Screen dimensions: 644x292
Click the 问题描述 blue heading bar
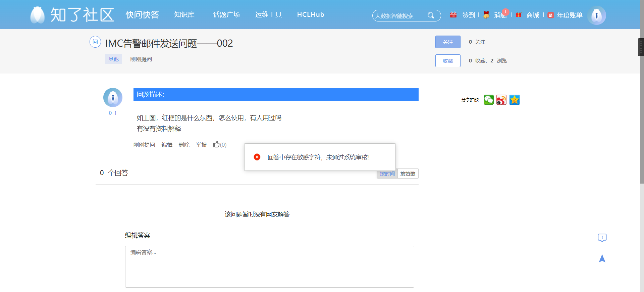pyautogui.click(x=276, y=94)
